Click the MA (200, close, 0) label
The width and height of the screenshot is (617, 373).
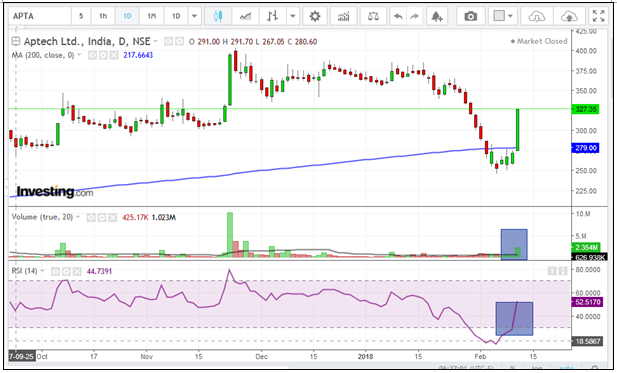[43, 55]
